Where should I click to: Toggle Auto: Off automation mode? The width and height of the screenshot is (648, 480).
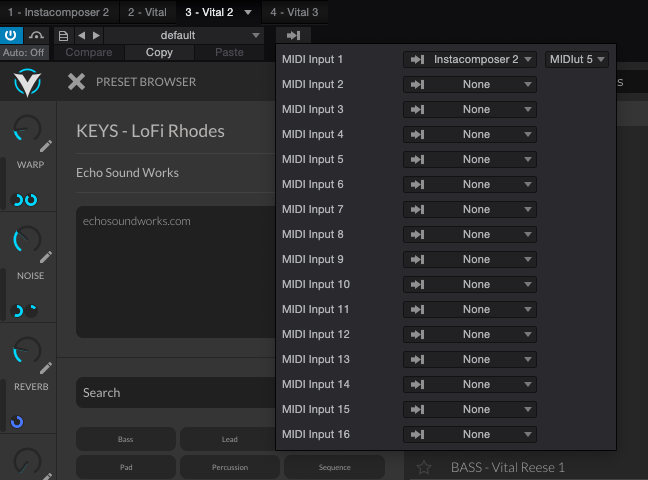point(24,53)
